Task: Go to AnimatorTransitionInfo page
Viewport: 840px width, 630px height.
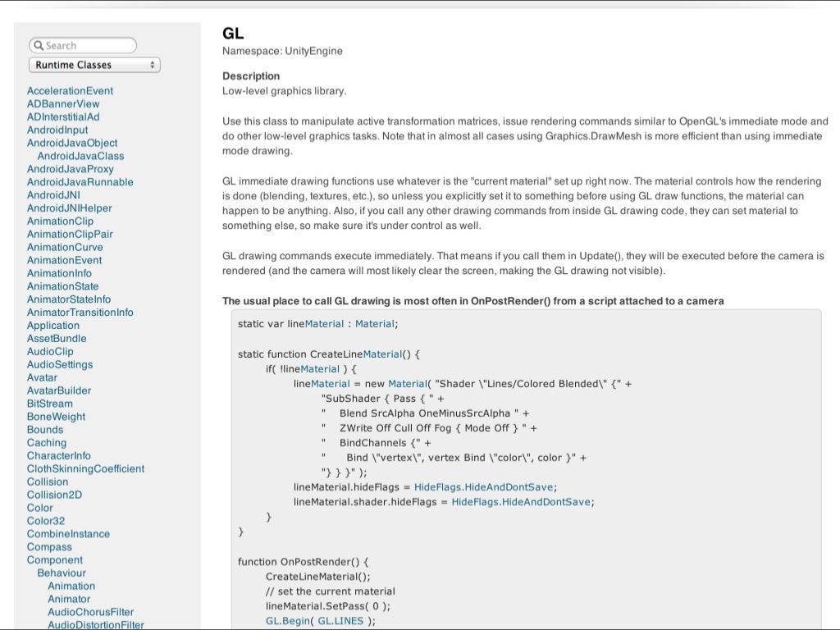Action: (80, 313)
